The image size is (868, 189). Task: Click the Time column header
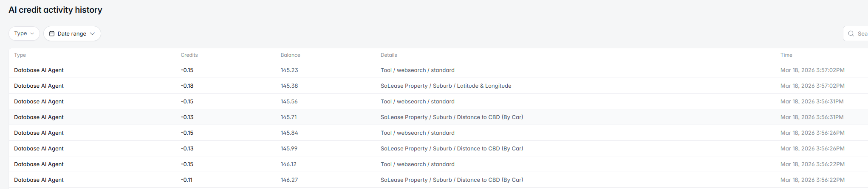786,55
